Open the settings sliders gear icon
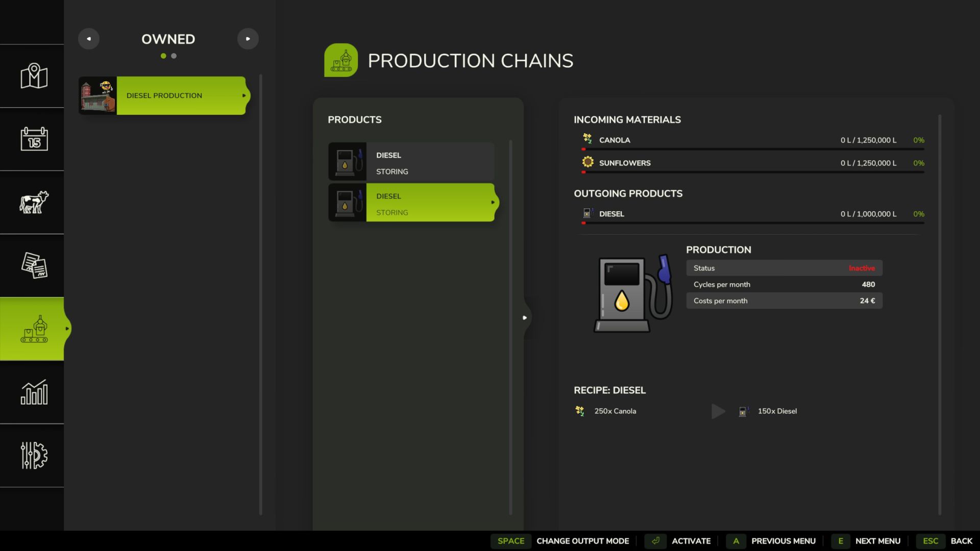 tap(34, 455)
